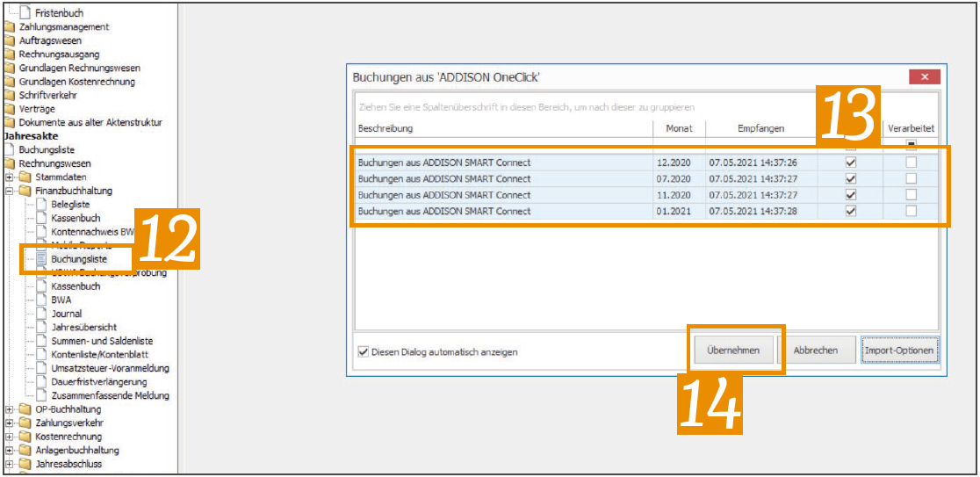Open Buchungsliste under Finanzbuchhaltung
The height and width of the screenshot is (477, 980).
pyautogui.click(x=79, y=259)
